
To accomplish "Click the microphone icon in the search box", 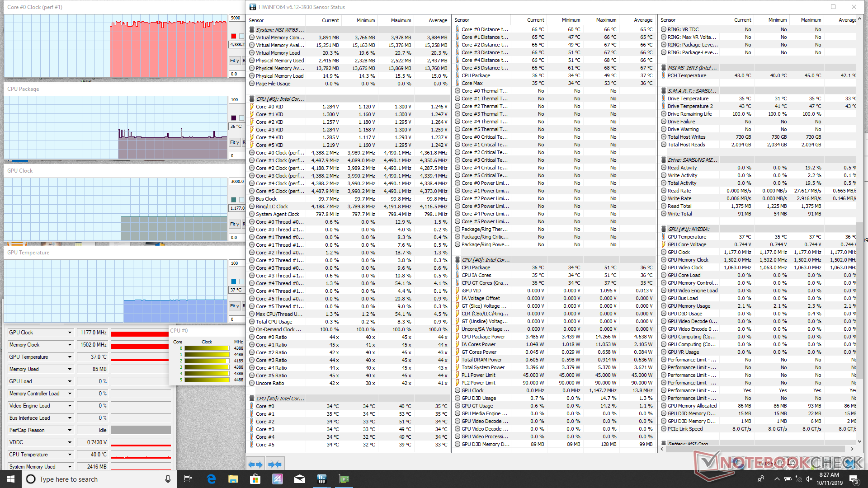I will coord(168,479).
